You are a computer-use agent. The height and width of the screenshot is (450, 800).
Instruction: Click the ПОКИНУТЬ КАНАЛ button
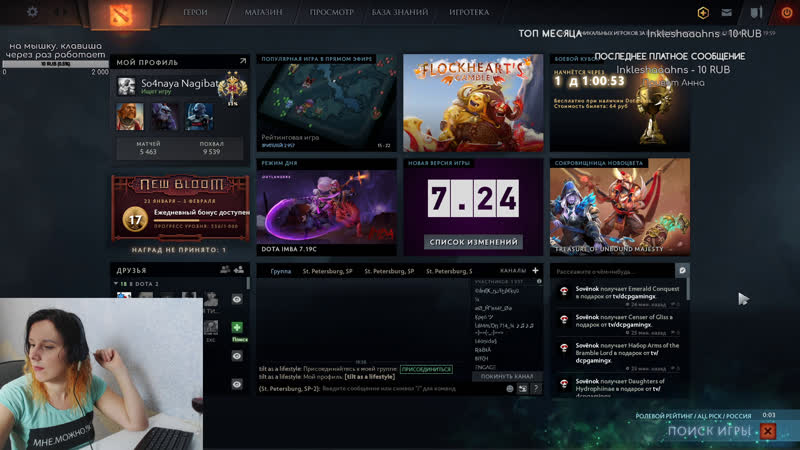pyautogui.click(x=507, y=376)
